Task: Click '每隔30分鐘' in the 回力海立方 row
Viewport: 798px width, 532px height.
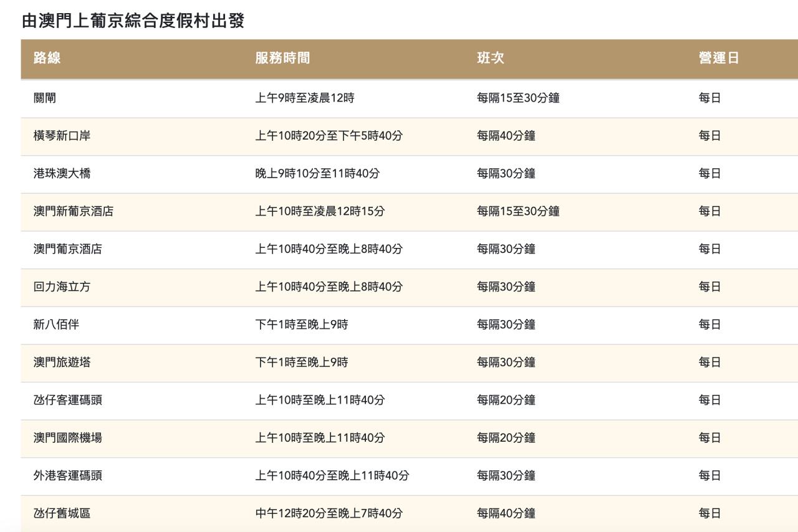Action: (506, 287)
